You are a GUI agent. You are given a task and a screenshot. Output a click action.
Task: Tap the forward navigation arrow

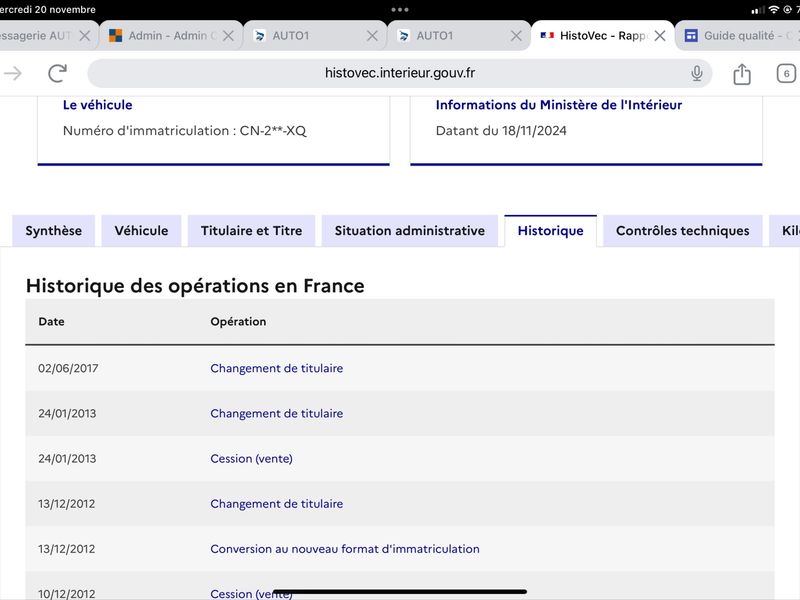[x=13, y=73]
